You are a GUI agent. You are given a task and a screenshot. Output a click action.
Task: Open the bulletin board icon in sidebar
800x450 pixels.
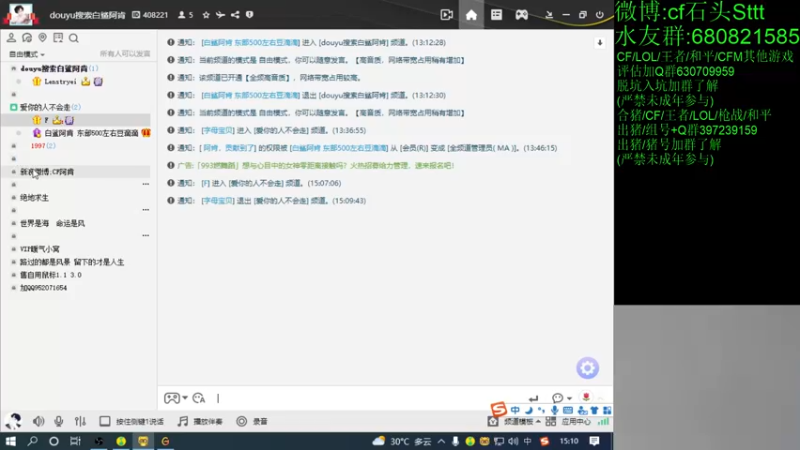58,38
